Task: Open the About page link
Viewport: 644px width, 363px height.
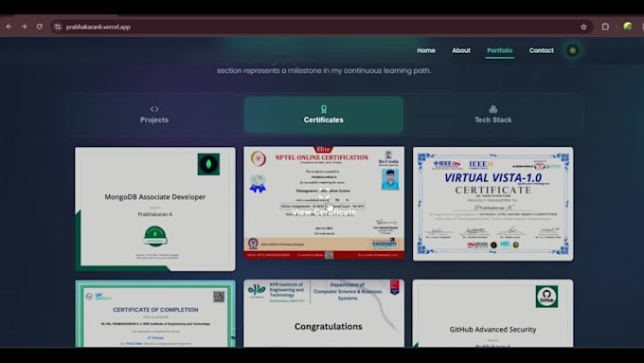Action: tap(461, 50)
